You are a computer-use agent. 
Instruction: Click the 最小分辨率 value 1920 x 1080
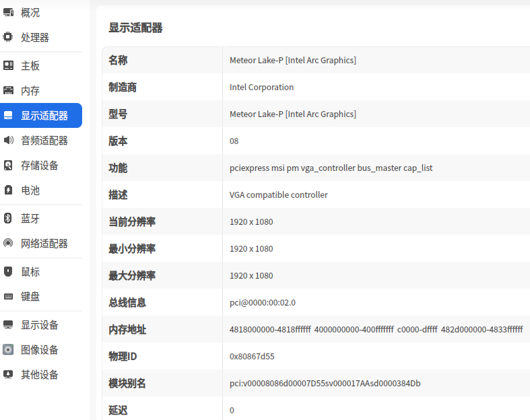pos(251,248)
